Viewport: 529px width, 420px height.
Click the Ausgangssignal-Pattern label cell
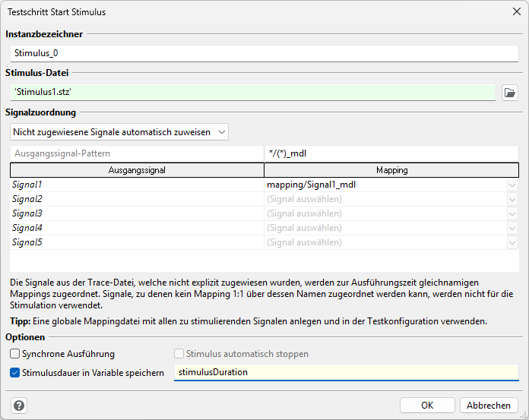(x=137, y=153)
